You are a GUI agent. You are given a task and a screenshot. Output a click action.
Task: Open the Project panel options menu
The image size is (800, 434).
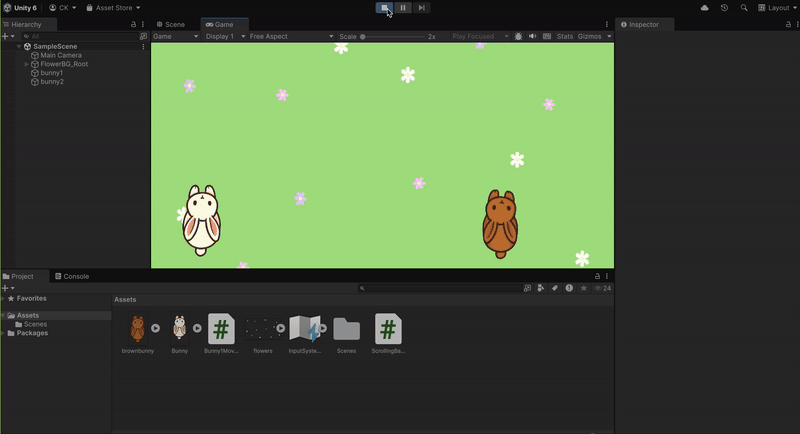click(607, 276)
